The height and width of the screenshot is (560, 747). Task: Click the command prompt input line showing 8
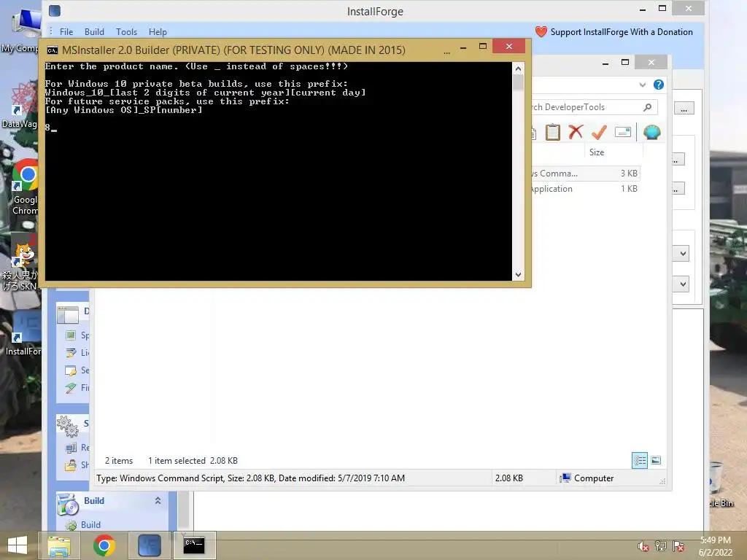[x=51, y=127]
